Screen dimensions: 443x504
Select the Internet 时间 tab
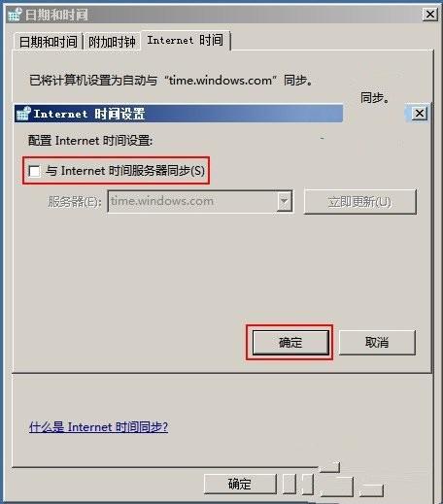186,41
